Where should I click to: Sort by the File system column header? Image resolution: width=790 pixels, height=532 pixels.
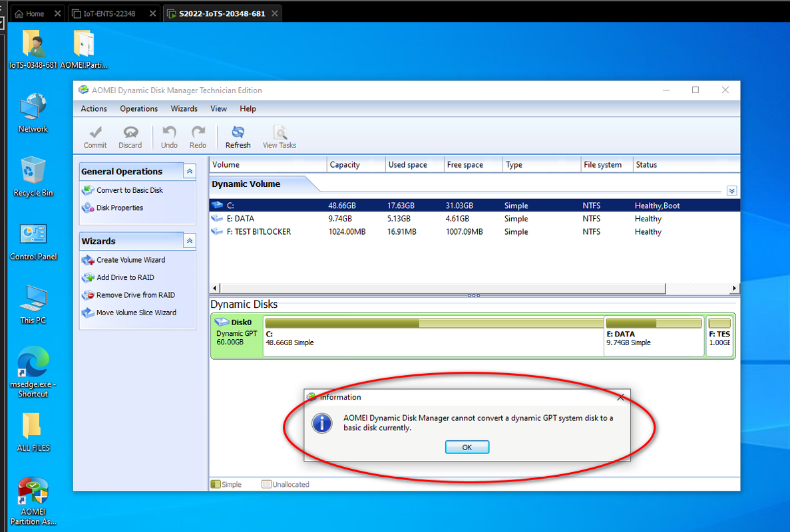(x=606, y=164)
